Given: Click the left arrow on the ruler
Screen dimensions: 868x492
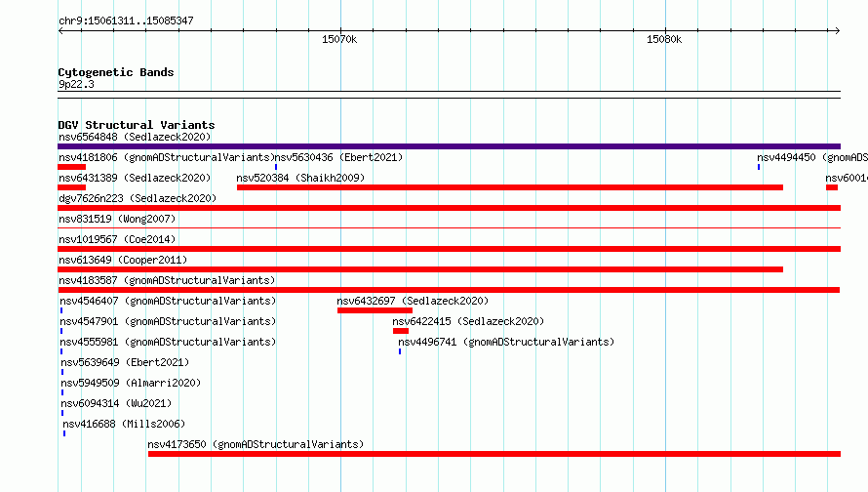Looking at the screenshot, I should coord(60,30).
